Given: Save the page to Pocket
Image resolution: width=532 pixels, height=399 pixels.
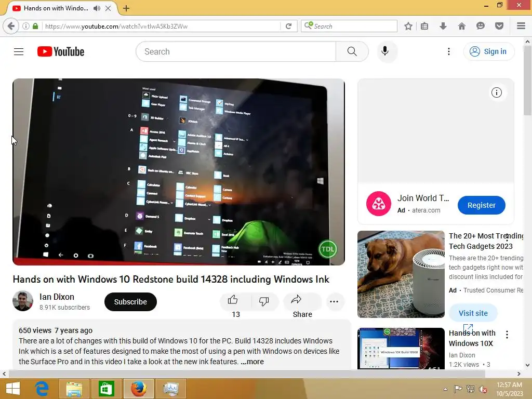Looking at the screenshot, I should point(499,26).
